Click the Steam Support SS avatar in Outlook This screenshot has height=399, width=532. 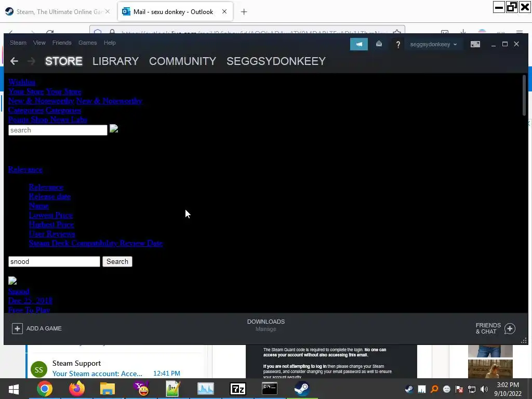[x=38, y=369]
